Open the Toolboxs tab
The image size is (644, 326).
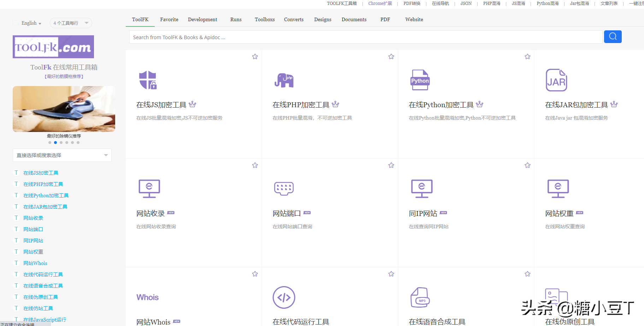[x=265, y=19]
